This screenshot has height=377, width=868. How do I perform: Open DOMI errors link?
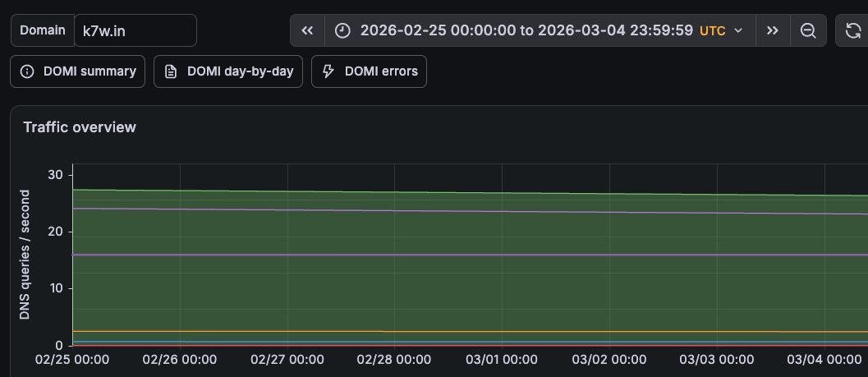[369, 71]
